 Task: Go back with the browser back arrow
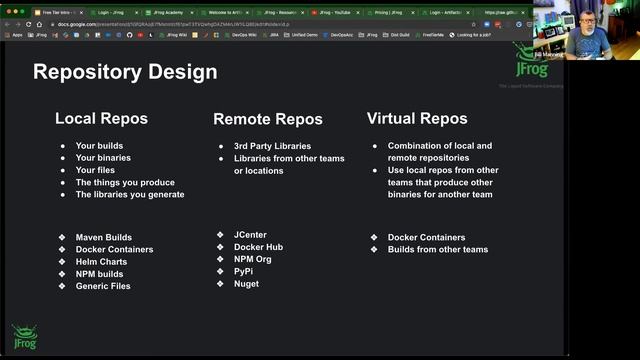[x=7, y=24]
